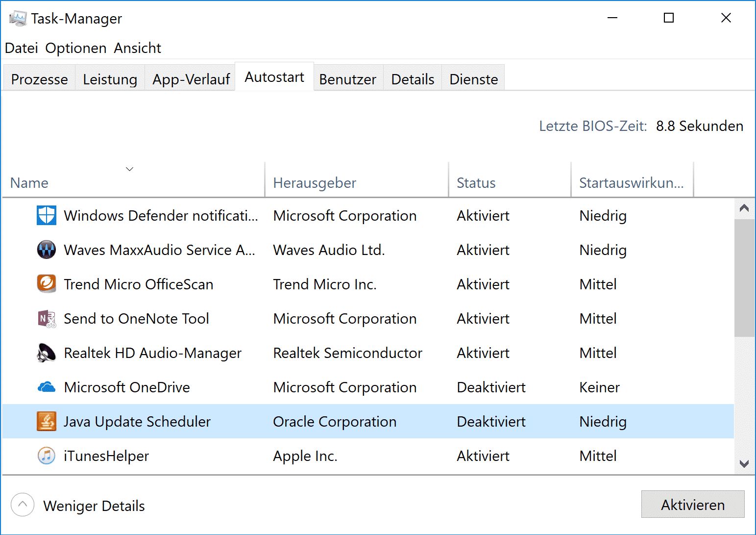Open the Datei menu

[x=22, y=48]
